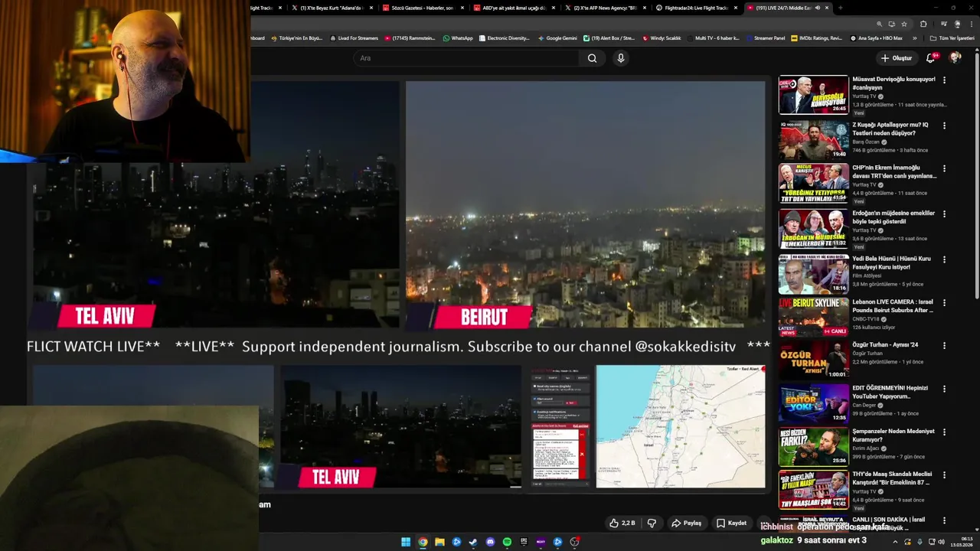Open the Chrome extensions puzzle icon
This screenshot has width=980, height=551.
923,24
